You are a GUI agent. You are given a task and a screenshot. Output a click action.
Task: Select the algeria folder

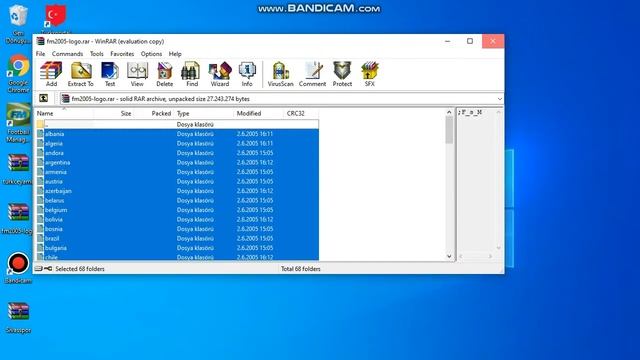(177, 143)
